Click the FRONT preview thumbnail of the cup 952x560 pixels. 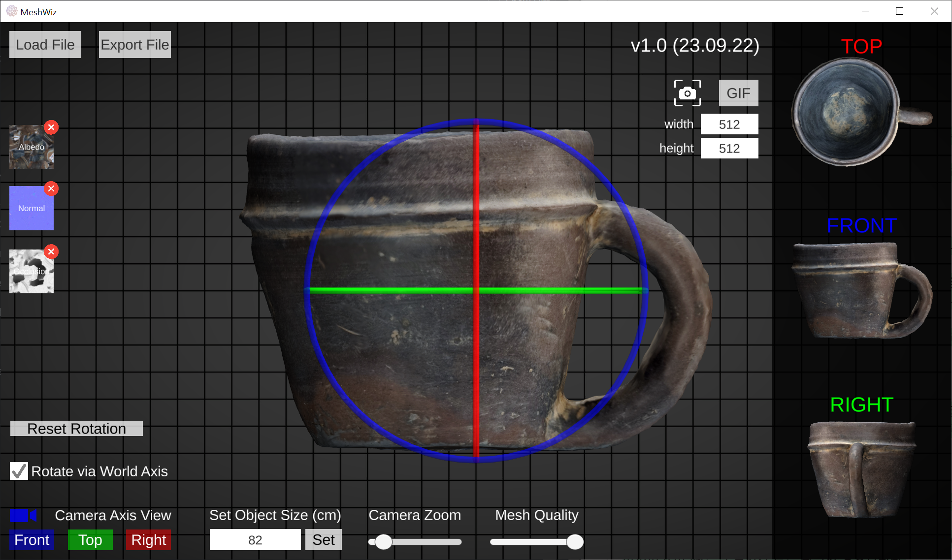coord(861,291)
